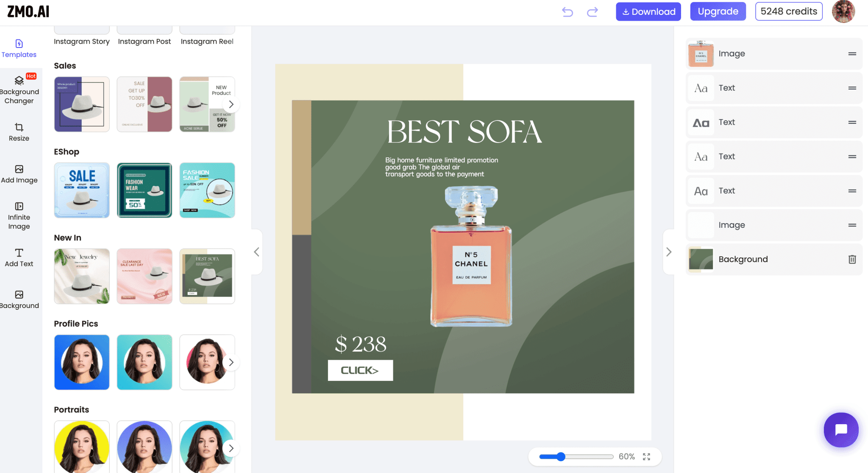
Task: Select the Add Text tool
Action: [19, 258]
